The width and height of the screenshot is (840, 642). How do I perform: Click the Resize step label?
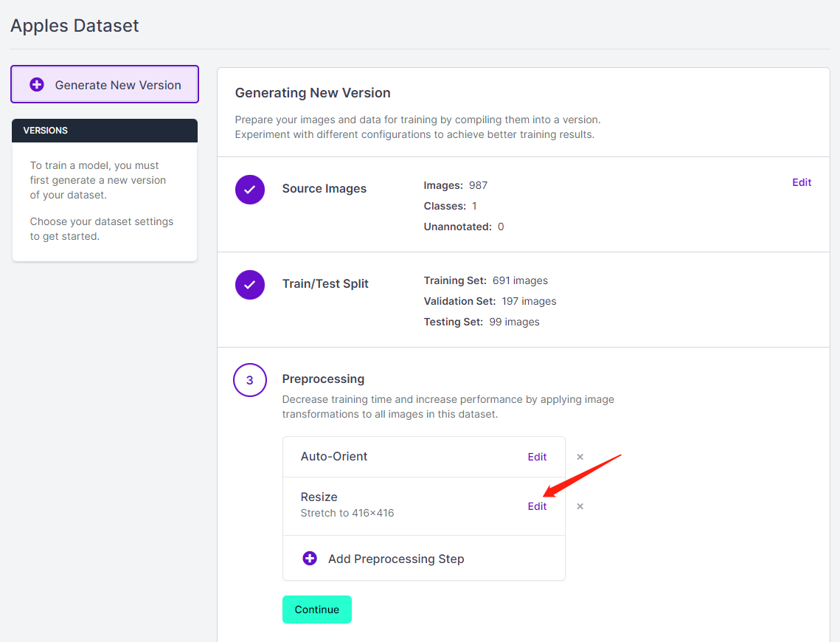319,497
